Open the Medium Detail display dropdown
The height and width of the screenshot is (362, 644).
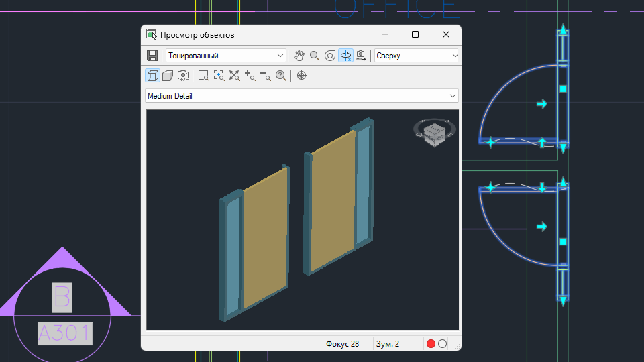(x=302, y=96)
